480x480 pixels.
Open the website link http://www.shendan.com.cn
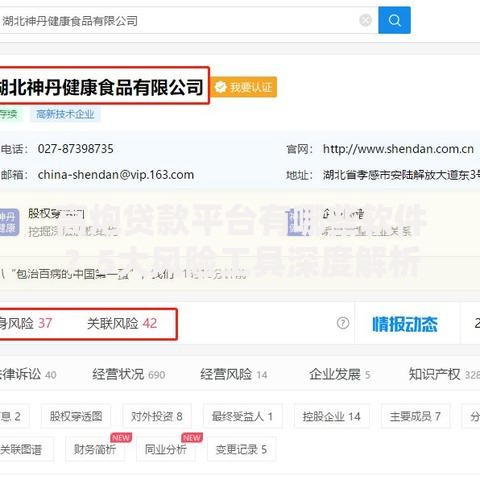(x=398, y=149)
